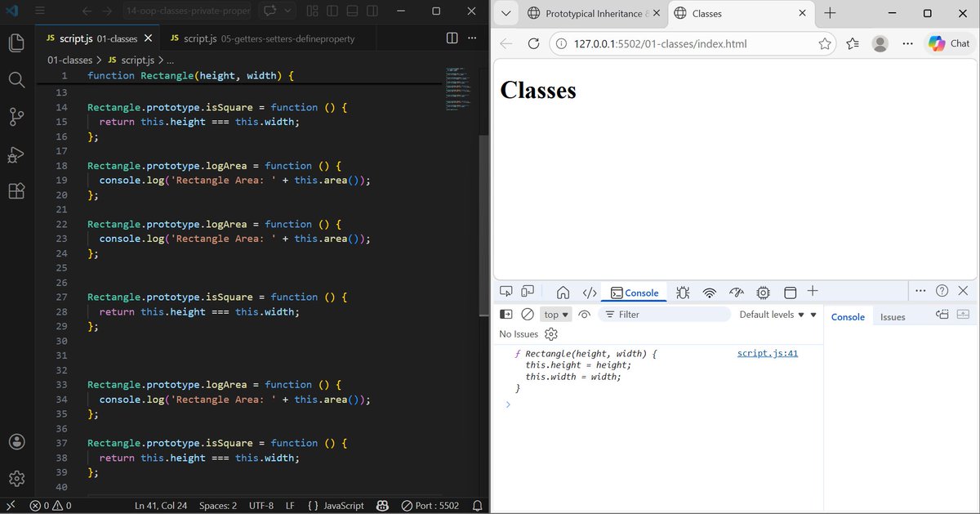The height and width of the screenshot is (514, 980).
Task: Open the DevTools Elements panel
Action: [x=590, y=293]
